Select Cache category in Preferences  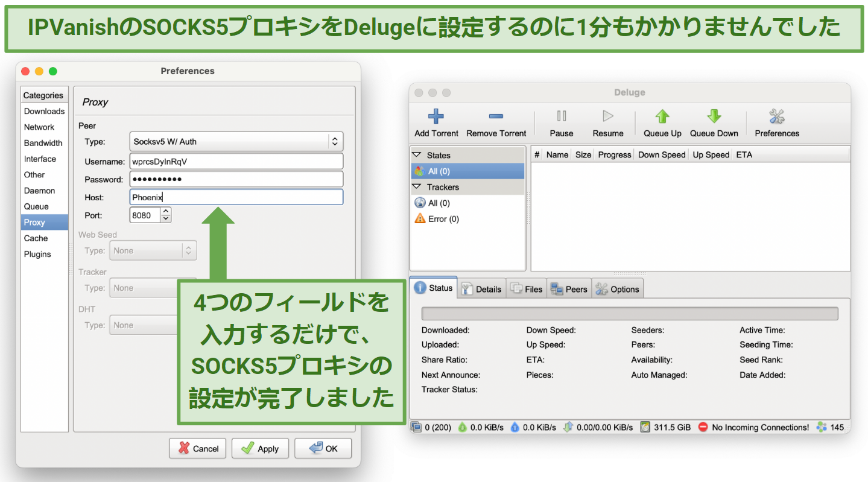point(44,238)
